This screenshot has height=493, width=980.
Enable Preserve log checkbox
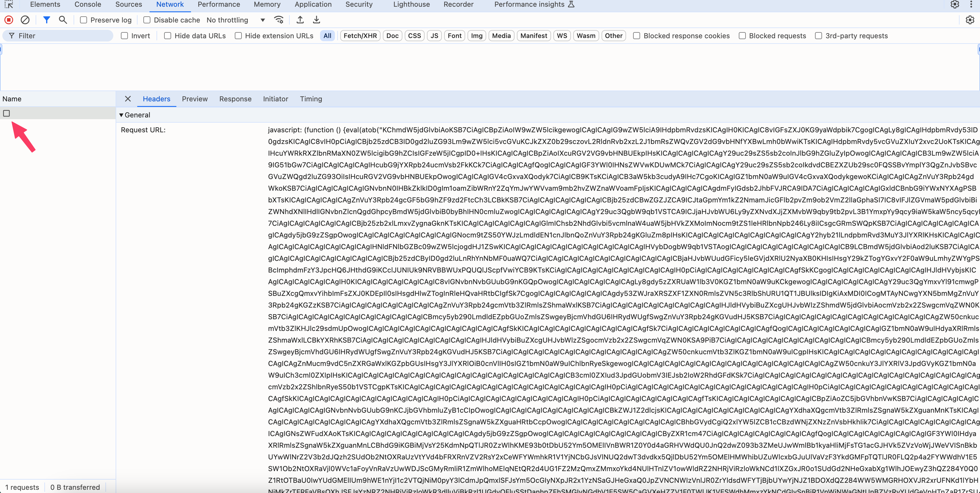click(x=84, y=20)
